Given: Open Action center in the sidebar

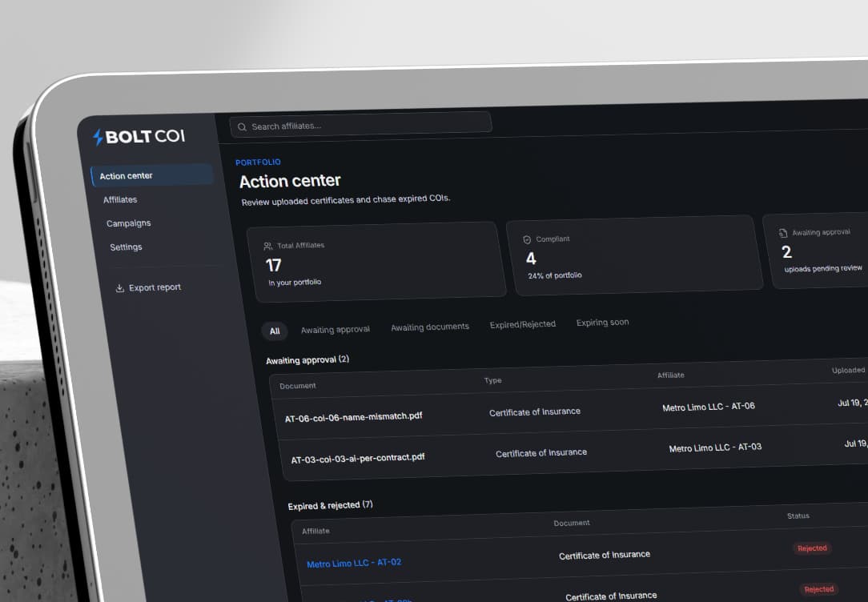Looking at the screenshot, I should [152, 175].
